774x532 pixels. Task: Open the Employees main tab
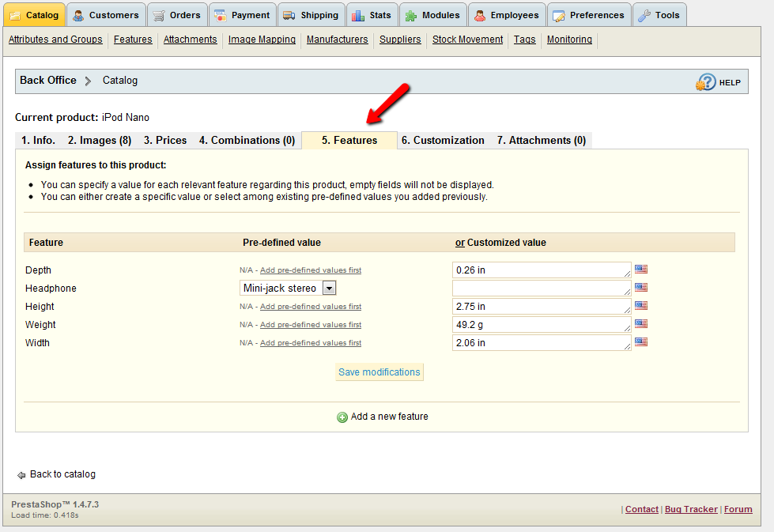(507, 15)
